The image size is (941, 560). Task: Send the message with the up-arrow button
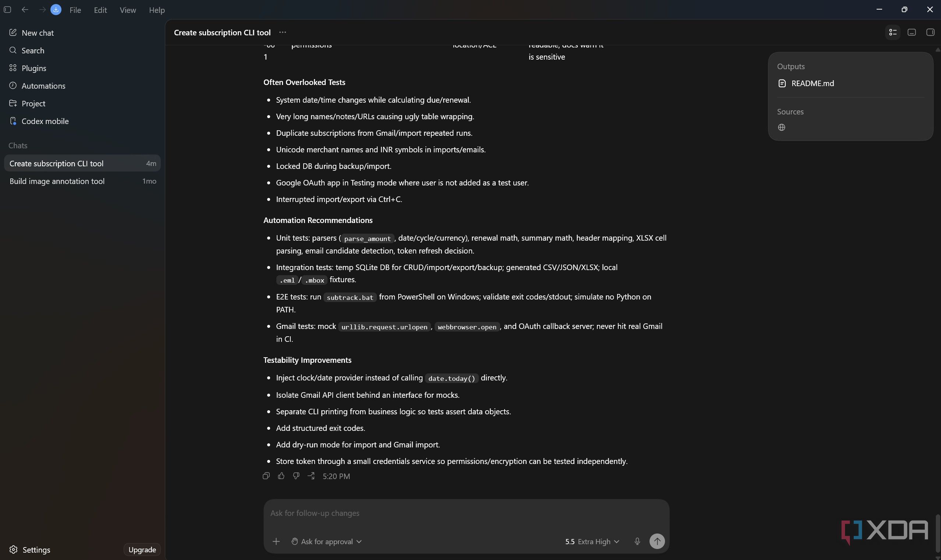(657, 541)
